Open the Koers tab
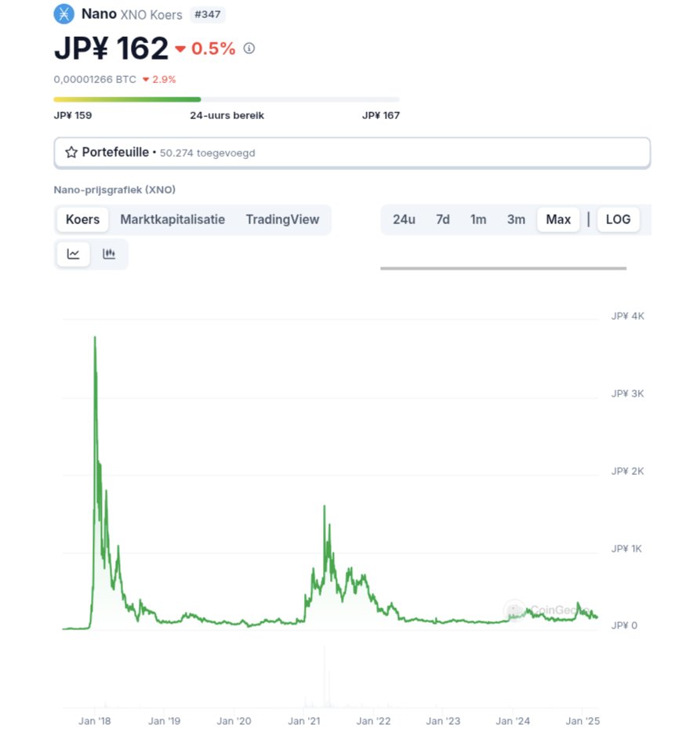 pos(83,219)
